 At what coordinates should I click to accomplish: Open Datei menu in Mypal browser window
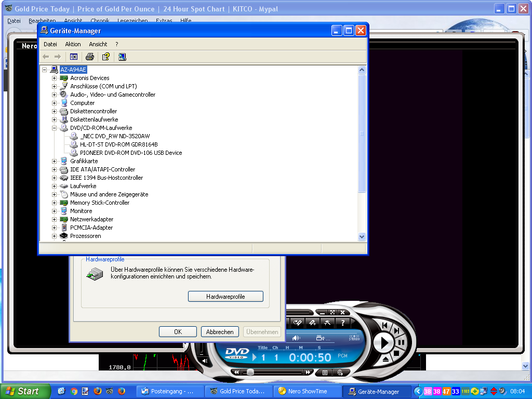click(x=14, y=21)
